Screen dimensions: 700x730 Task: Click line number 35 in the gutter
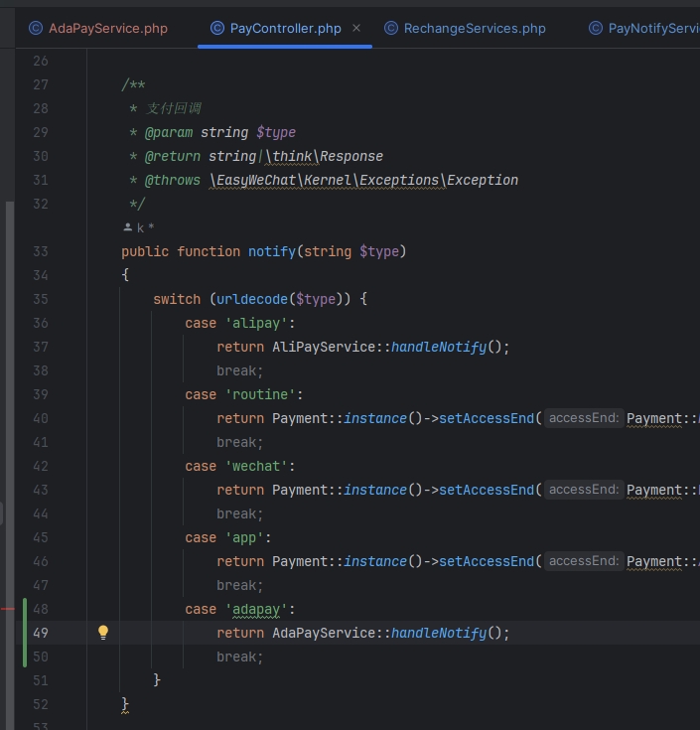[x=40, y=299]
